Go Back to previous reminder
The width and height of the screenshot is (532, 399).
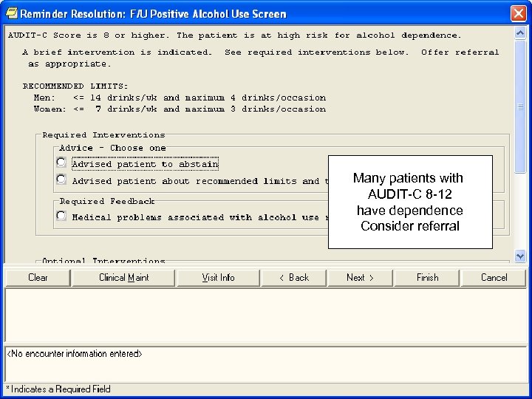point(294,278)
